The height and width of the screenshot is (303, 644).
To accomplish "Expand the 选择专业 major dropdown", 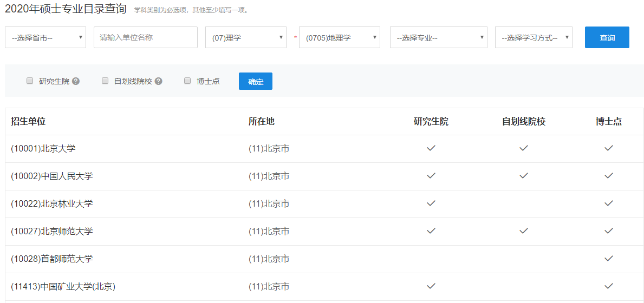I will (x=438, y=37).
